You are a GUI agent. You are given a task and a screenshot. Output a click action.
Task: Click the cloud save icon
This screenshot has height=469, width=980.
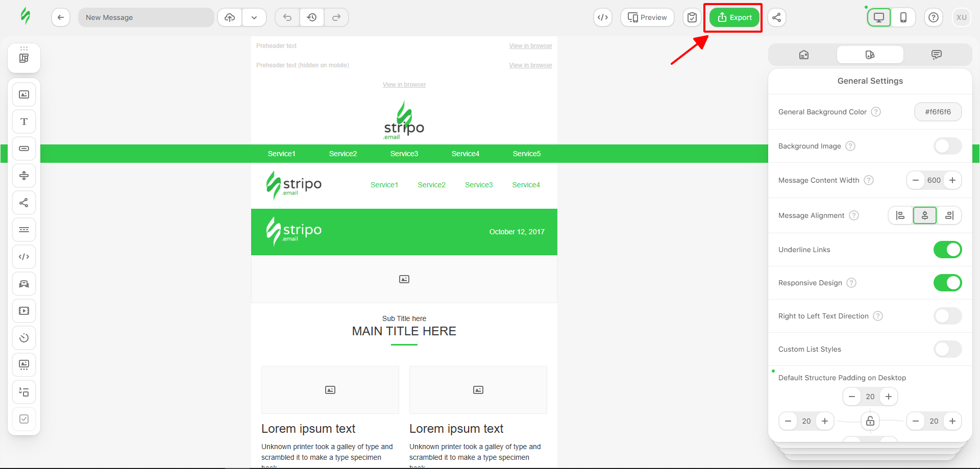230,17
